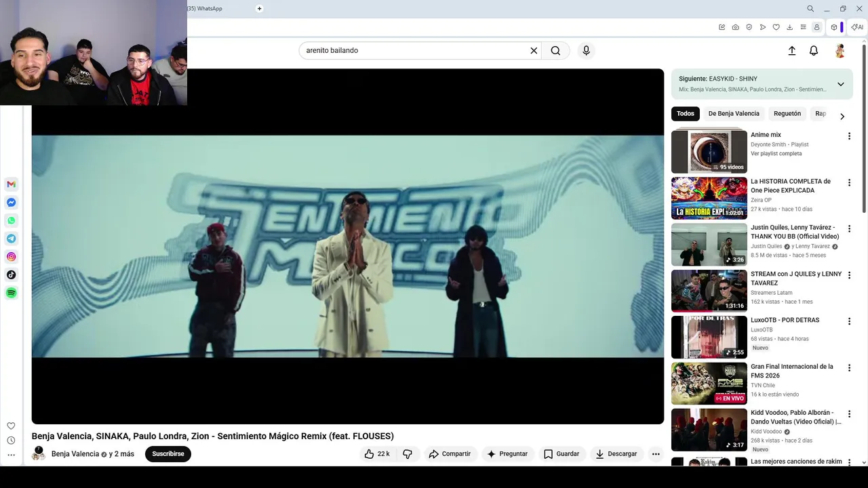The image size is (868, 488).
Task: Open WhatsApp in the browser sidebar
Action: (x=11, y=220)
